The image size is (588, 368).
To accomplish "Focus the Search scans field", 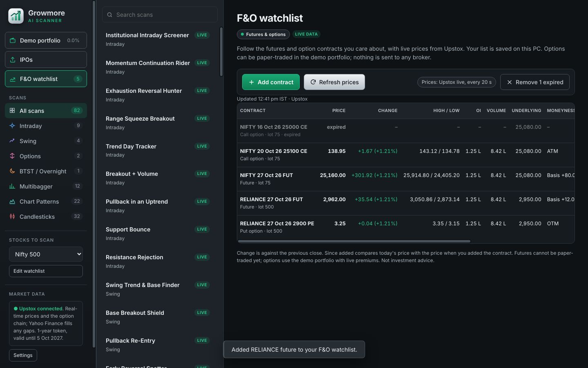I will pyautogui.click(x=160, y=15).
